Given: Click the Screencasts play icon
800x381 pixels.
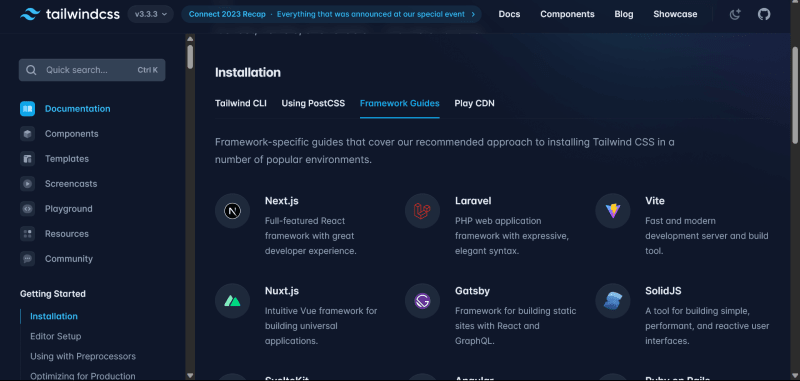Looking at the screenshot, I should [28, 184].
